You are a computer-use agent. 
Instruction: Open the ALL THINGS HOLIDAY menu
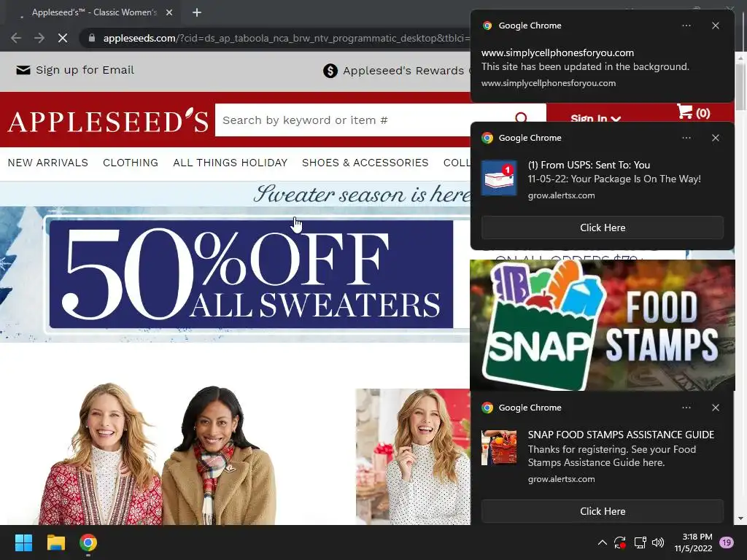pos(230,163)
